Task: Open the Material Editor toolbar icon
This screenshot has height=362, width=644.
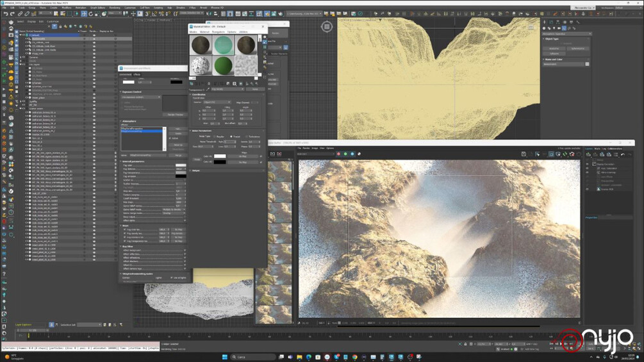Action: point(259,13)
